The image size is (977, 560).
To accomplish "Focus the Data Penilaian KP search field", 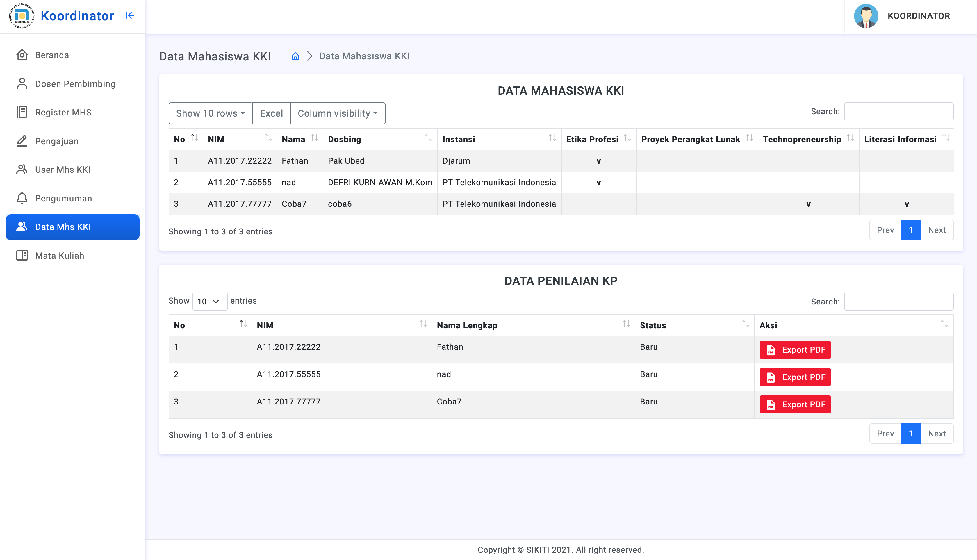I will click(x=898, y=302).
